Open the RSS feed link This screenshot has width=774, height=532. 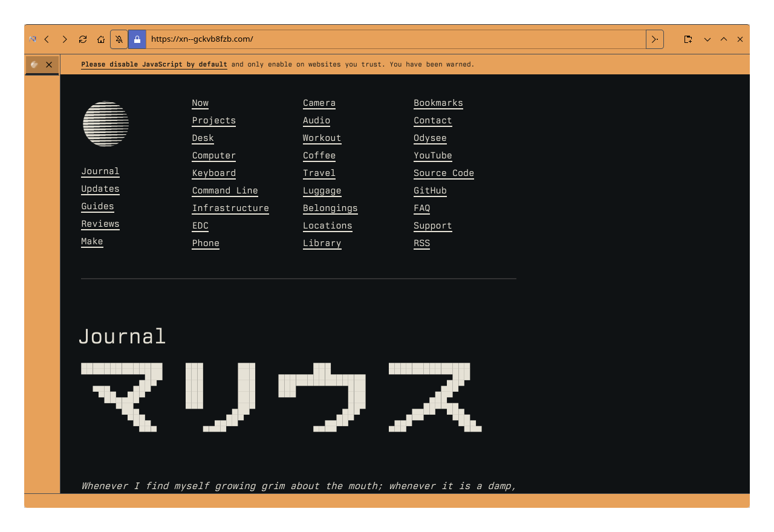(x=422, y=244)
